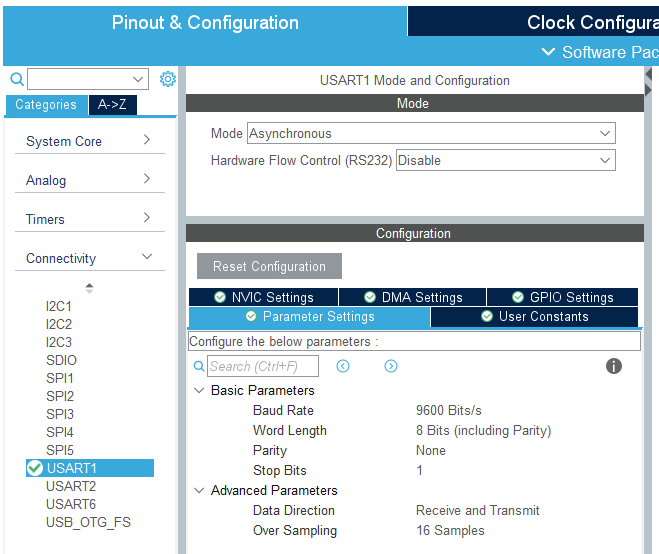The image size is (659, 554).
Task: Click the green check icon beside USART1
Action: point(34,468)
